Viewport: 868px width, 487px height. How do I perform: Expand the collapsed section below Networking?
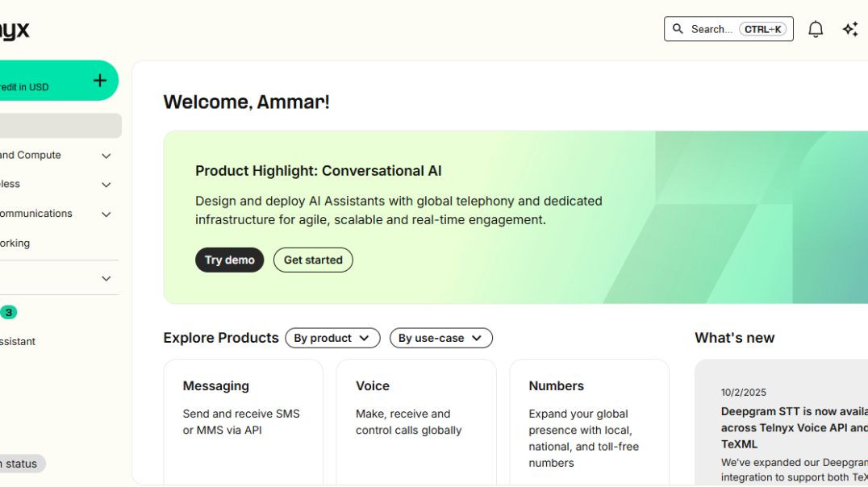(x=106, y=278)
